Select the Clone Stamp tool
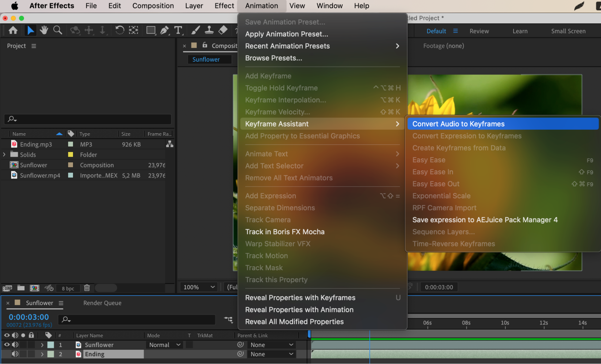601x364 pixels. pyautogui.click(x=209, y=30)
